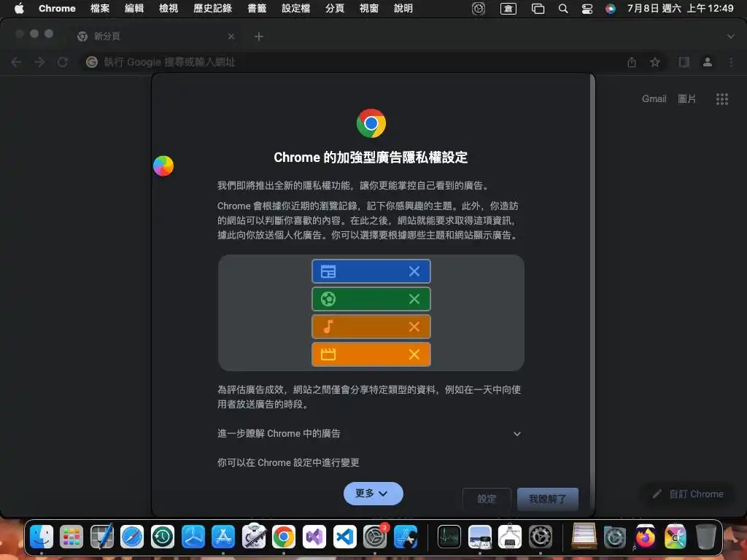Open App Store from the Dock

pos(223,537)
